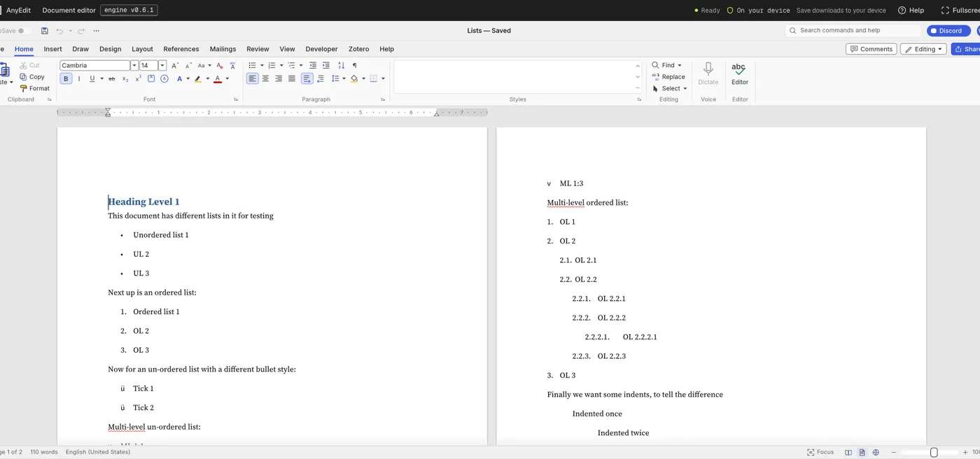Toggle Subscript formatting
Image resolution: width=980 pixels, height=459 pixels.
125,79
